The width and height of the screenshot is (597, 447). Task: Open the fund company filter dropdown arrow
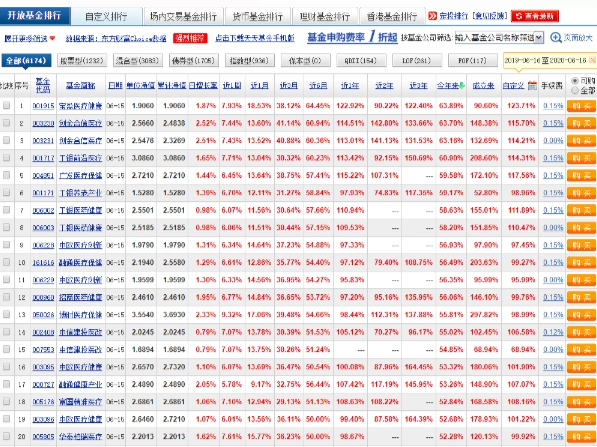coord(539,38)
